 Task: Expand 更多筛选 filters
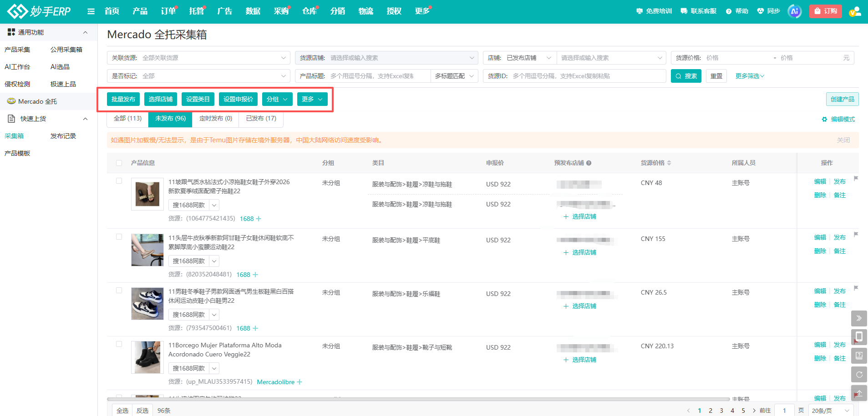[750, 76]
